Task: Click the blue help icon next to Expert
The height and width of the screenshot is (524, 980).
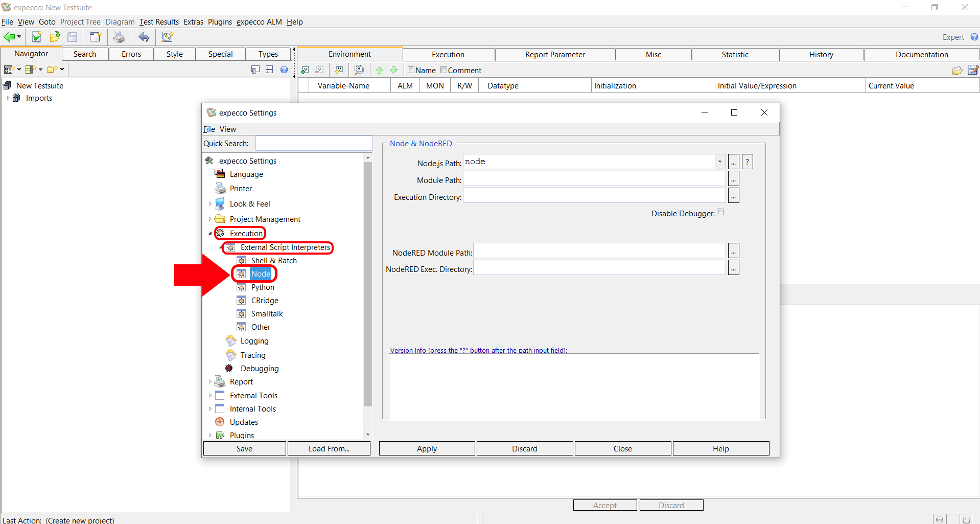Action: point(974,37)
